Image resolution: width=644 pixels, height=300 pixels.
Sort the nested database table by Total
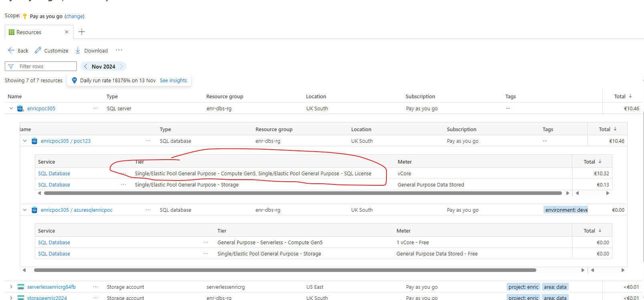pos(608,129)
